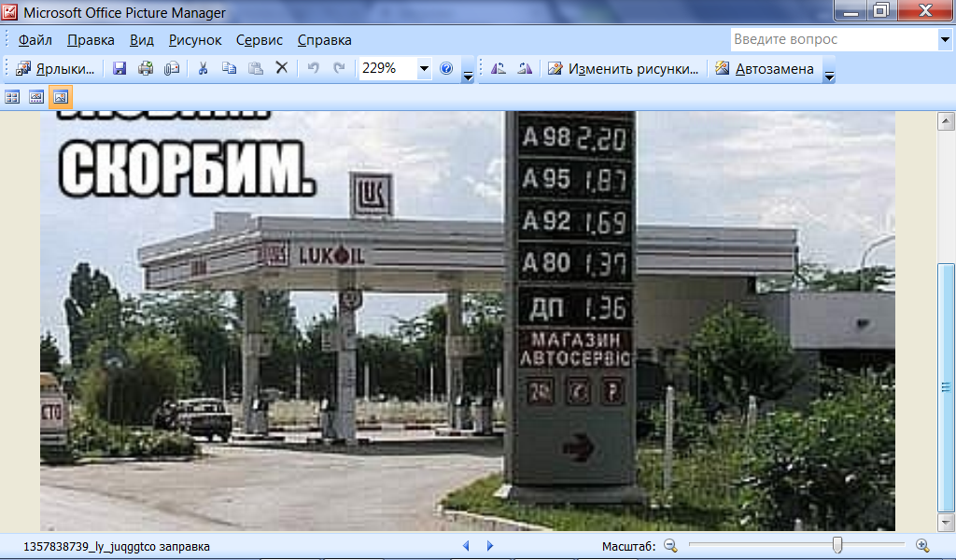Click the Save (floppy disk) icon

tap(119, 68)
